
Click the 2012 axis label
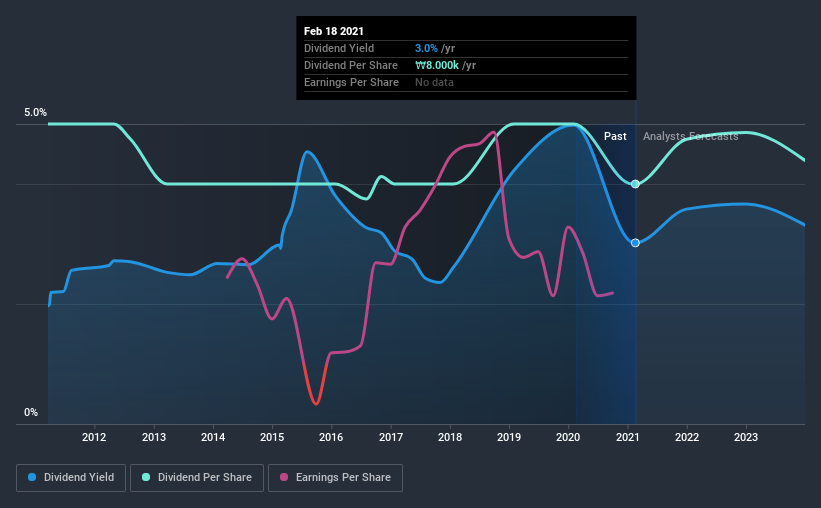[94, 437]
